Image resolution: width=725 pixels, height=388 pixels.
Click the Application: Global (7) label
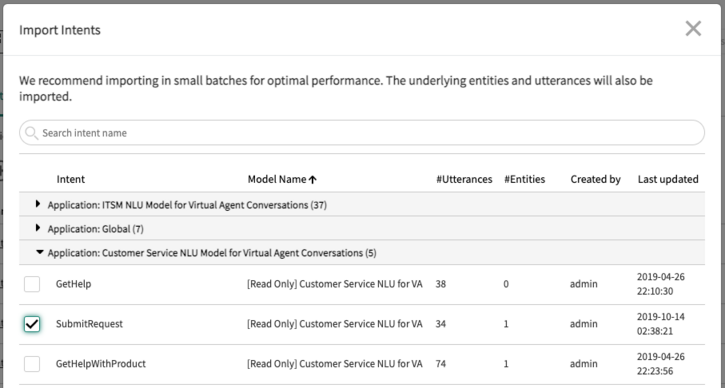[x=96, y=229]
